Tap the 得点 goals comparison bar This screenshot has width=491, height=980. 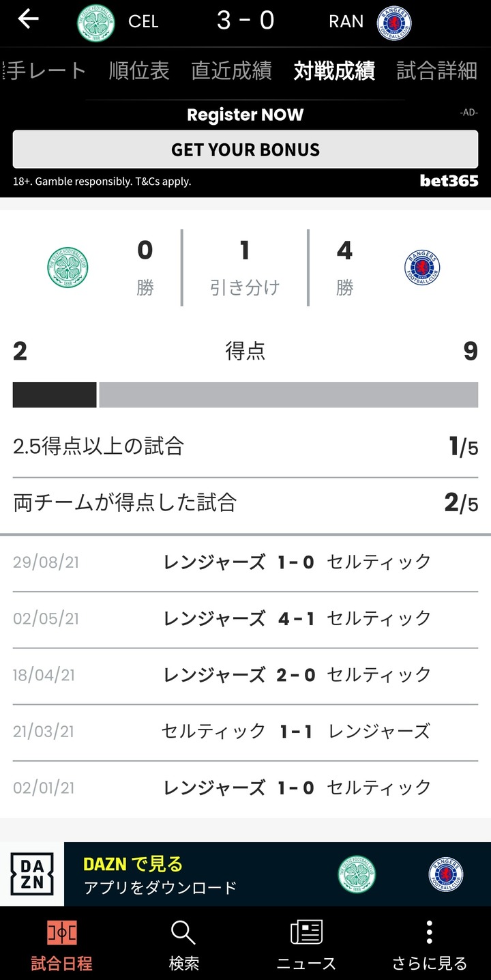coord(245,395)
